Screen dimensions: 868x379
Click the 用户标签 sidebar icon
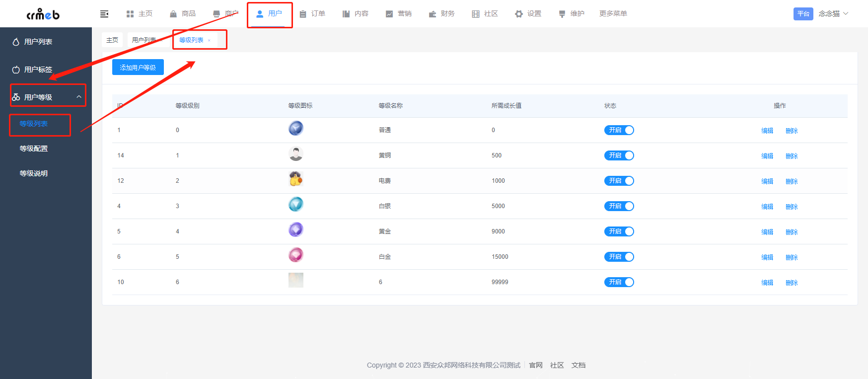16,70
